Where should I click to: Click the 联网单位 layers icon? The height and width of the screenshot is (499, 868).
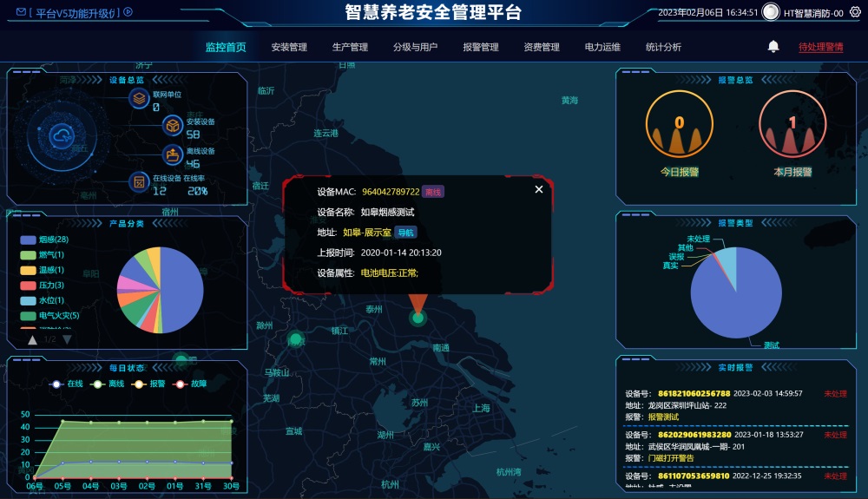[139, 98]
